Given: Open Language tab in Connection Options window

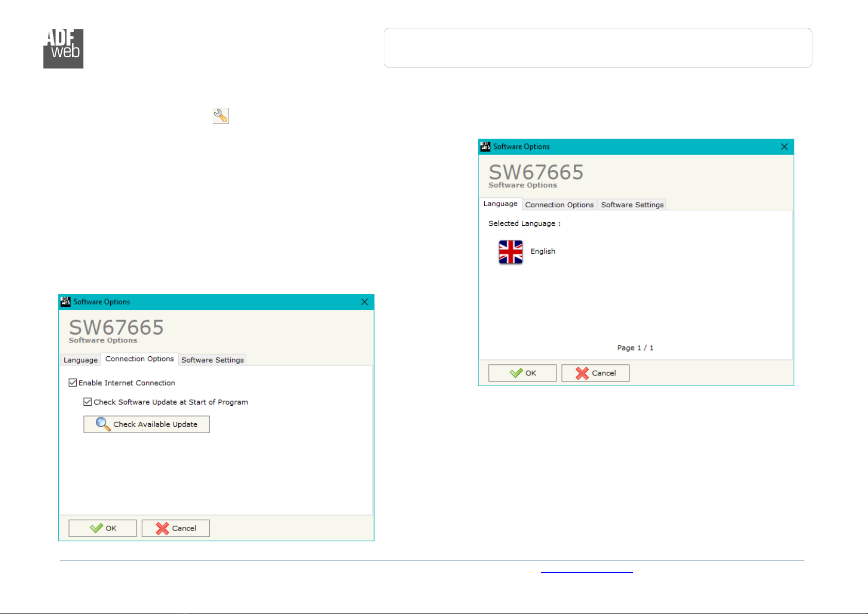Looking at the screenshot, I should click(x=80, y=360).
